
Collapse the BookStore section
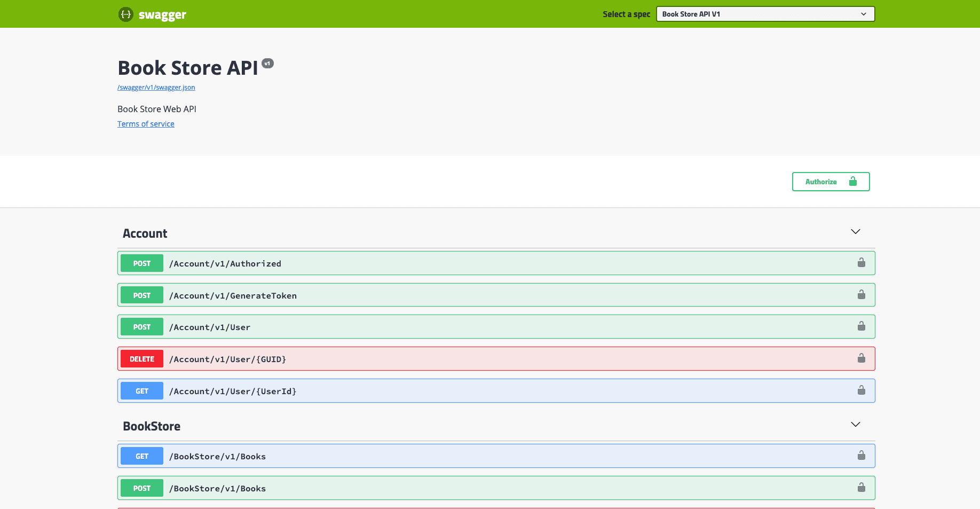pos(856,424)
